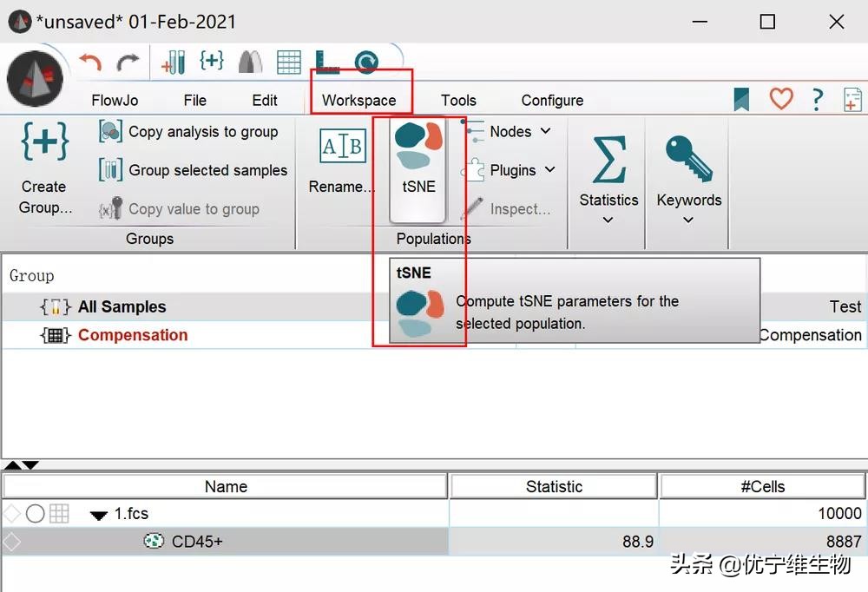Click the red heart favorites icon

(781, 99)
